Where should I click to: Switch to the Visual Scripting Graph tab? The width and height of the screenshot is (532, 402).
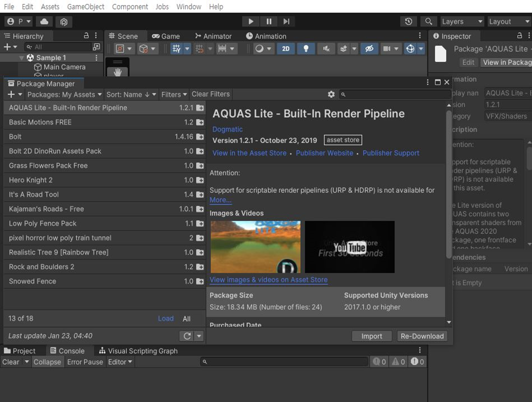point(138,351)
